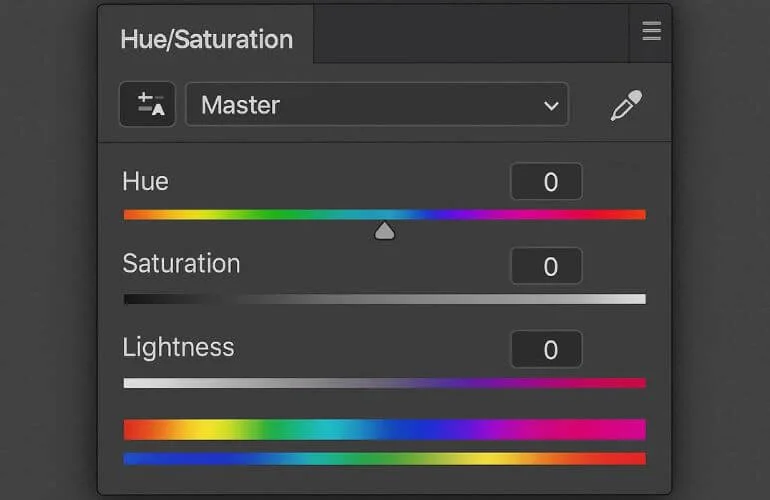
Task: Set Saturation slider to white right end
Action: pyautogui.click(x=641, y=299)
